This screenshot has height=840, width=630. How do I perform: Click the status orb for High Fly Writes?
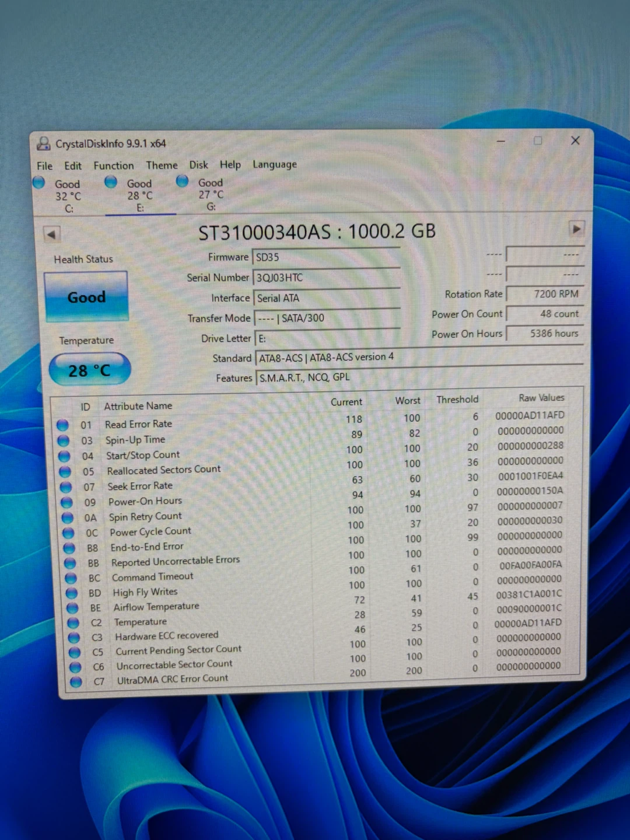coord(72,593)
